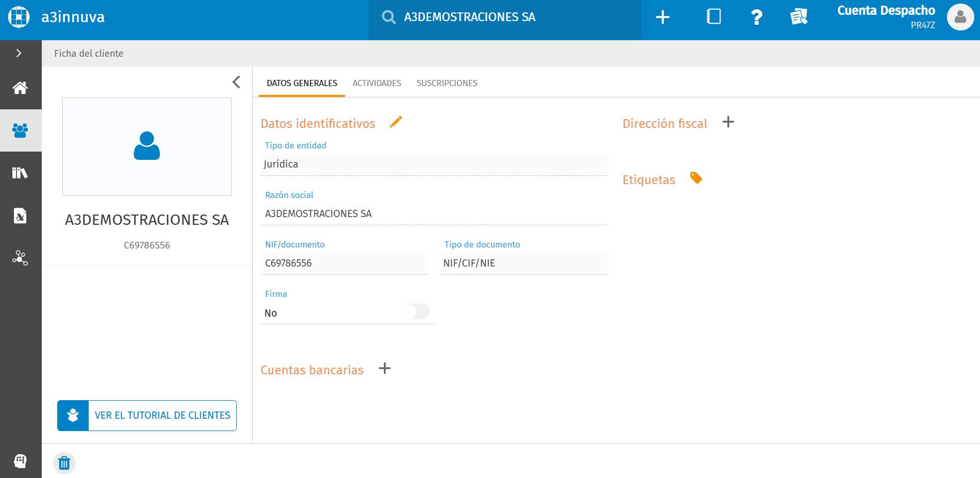
Task: Open the Clients group icon in the sidebar
Action: 20,130
